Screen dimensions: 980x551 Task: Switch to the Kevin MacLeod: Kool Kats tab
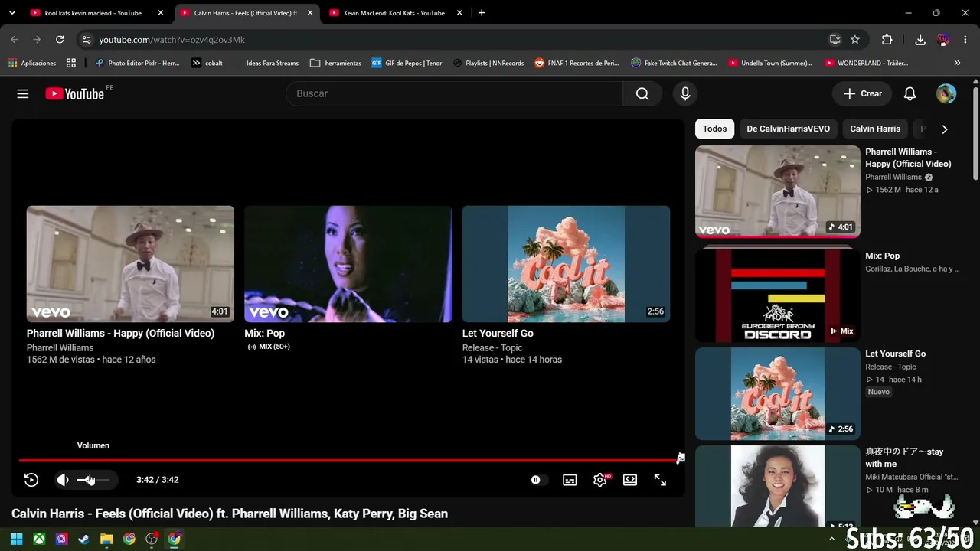[x=395, y=13]
